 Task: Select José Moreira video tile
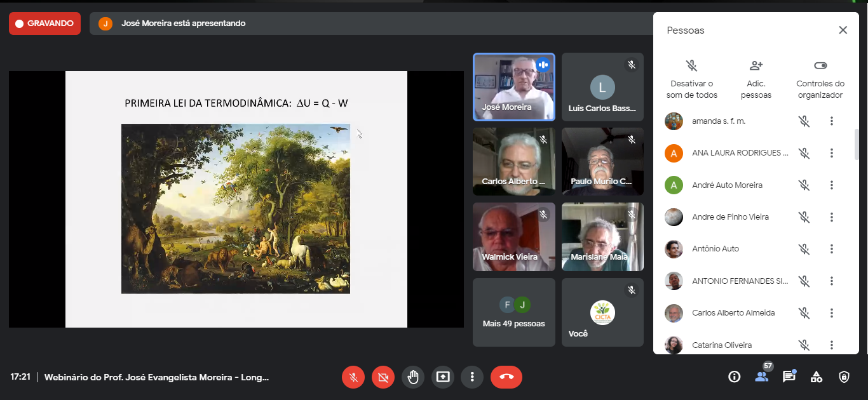tap(514, 87)
